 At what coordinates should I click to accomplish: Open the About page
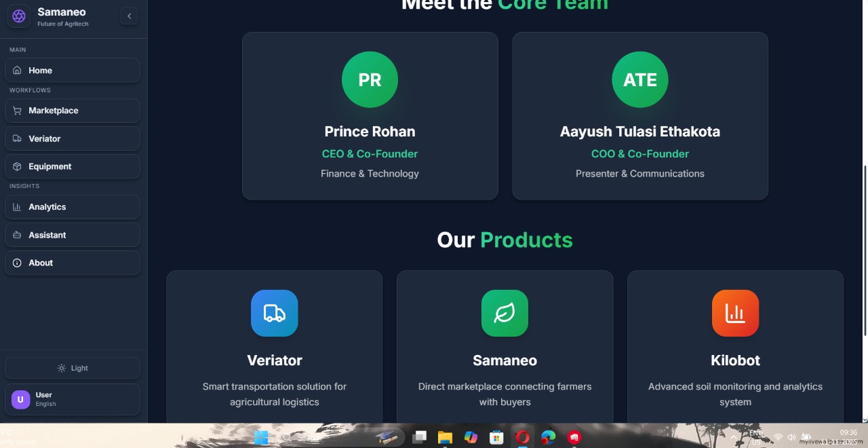(x=73, y=263)
